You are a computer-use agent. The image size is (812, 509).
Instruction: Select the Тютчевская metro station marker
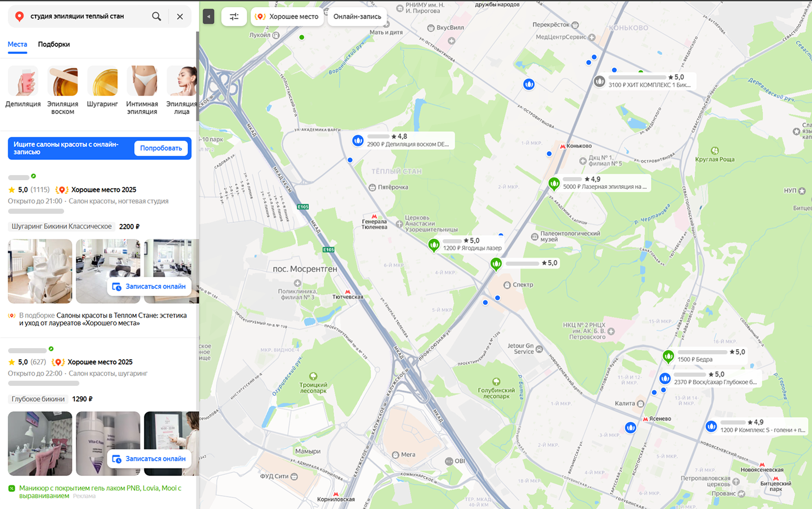348,295
